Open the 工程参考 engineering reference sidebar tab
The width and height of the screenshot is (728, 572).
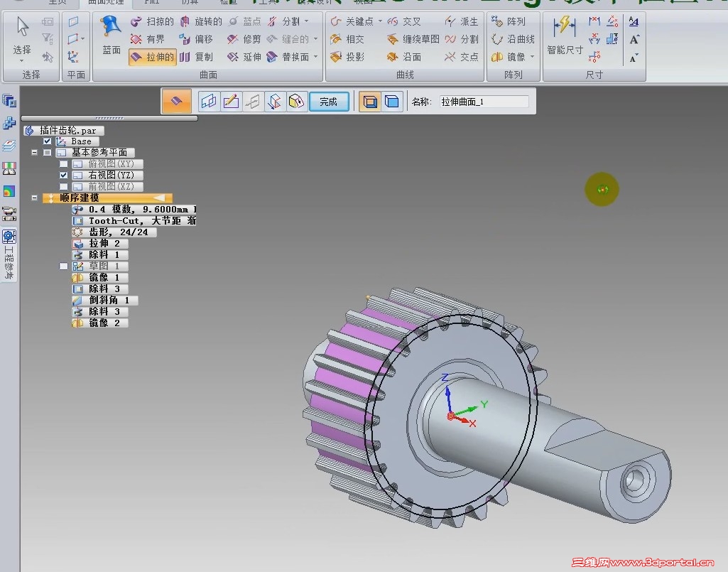9,254
